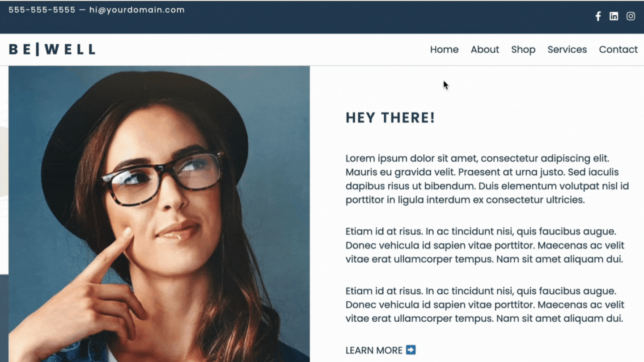
Task: Open the Facebook social icon
Action: tap(598, 17)
